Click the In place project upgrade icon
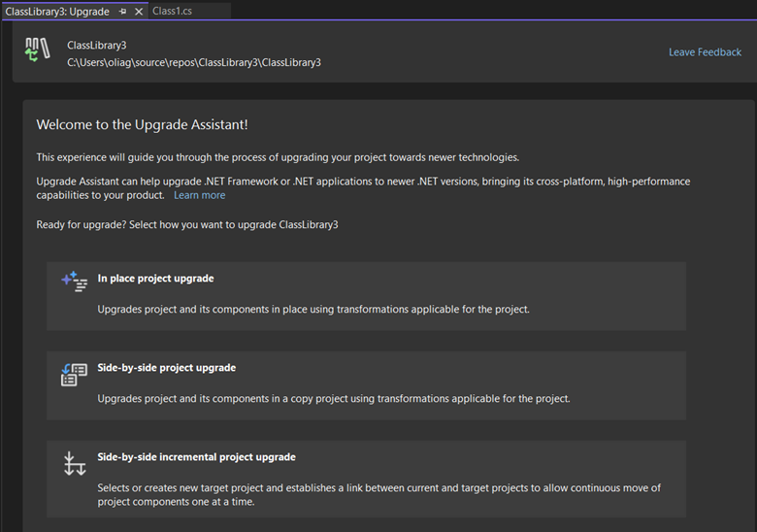Viewport: 757px width, 532px height. click(x=74, y=282)
